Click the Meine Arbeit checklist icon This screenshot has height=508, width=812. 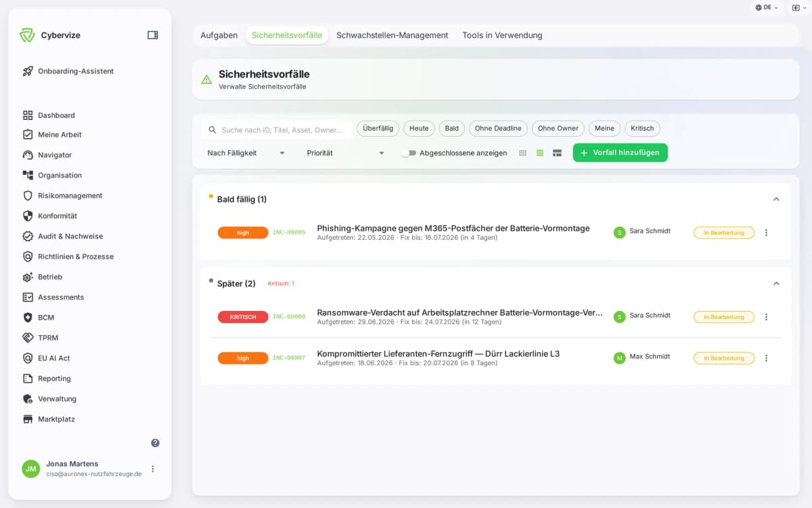28,134
